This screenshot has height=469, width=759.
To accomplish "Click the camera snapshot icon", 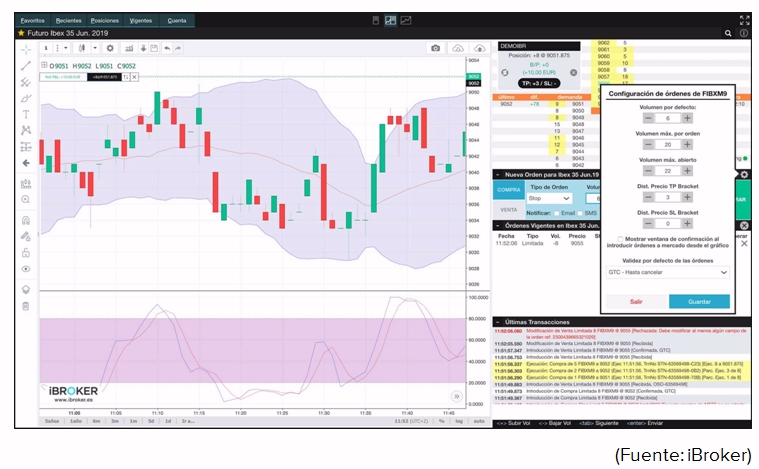I will click(x=435, y=48).
